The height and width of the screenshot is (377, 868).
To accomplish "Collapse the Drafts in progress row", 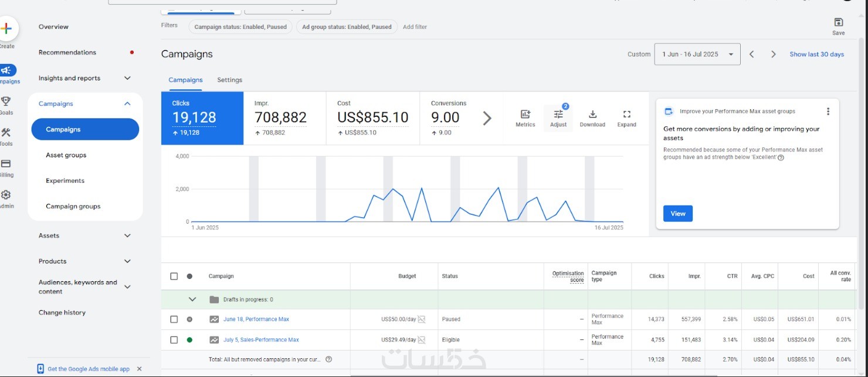I will point(192,299).
